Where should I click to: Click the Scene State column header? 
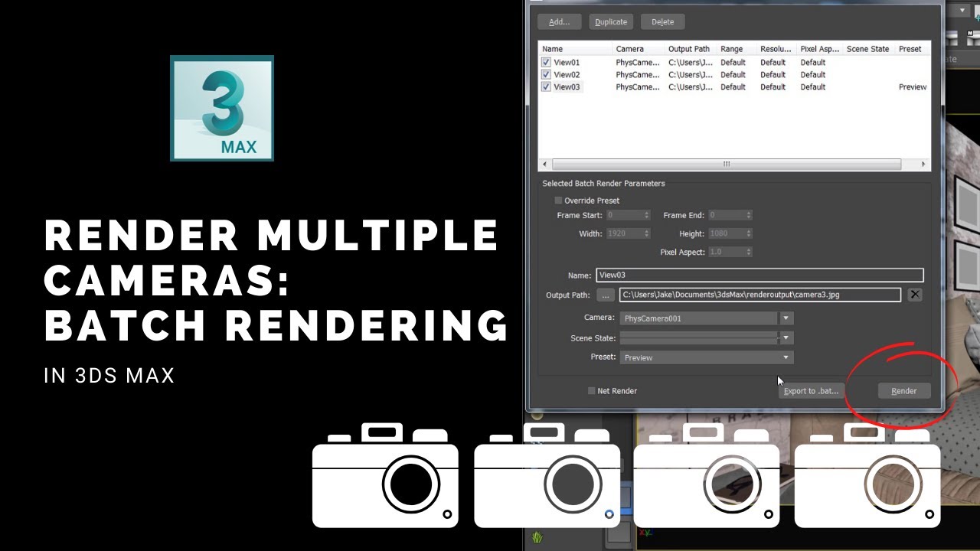(x=869, y=49)
